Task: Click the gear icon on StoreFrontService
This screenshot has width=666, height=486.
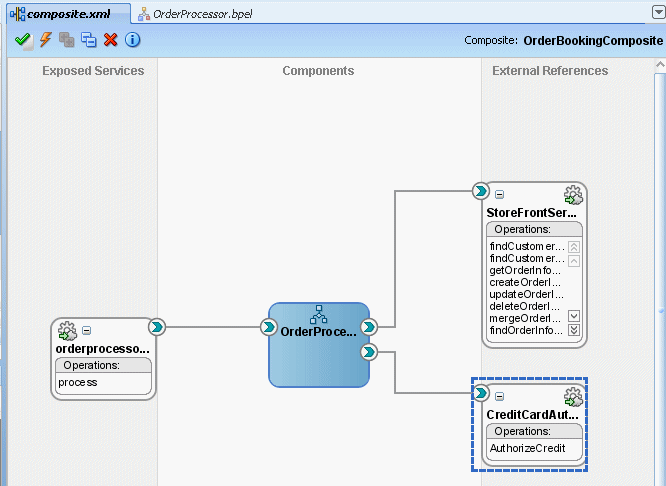Action: [573, 195]
